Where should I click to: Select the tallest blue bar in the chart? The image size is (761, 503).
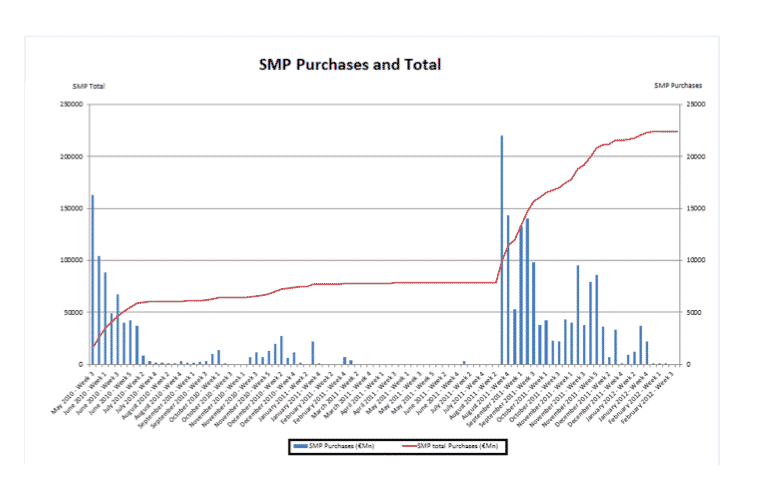click(x=501, y=250)
